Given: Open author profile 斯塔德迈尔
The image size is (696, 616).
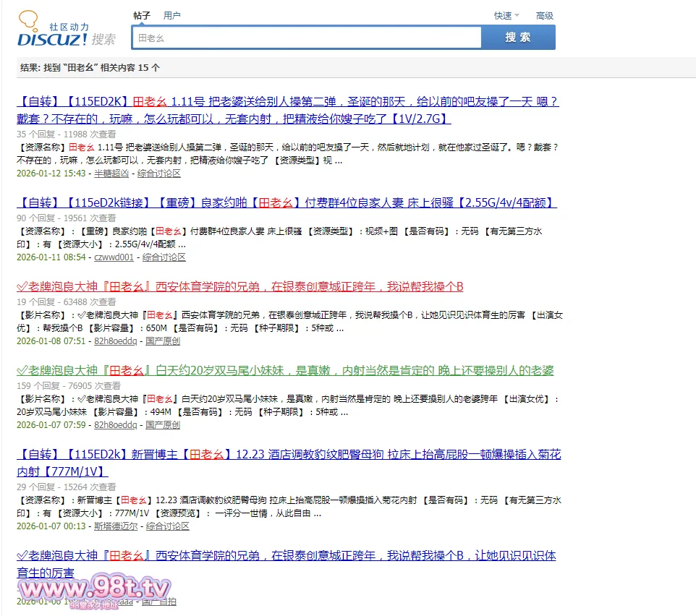Looking at the screenshot, I should pyautogui.click(x=116, y=526).
